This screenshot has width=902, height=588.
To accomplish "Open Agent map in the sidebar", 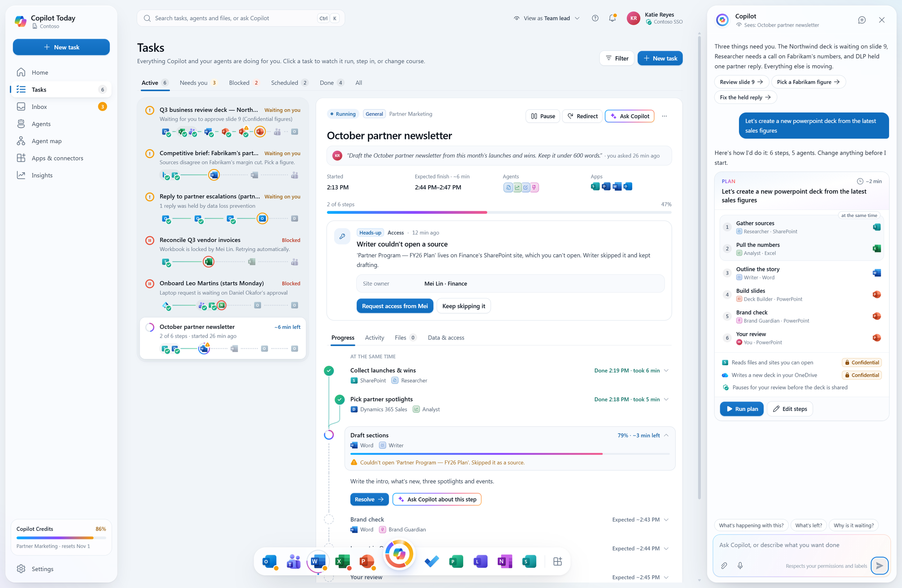I will coord(61,141).
